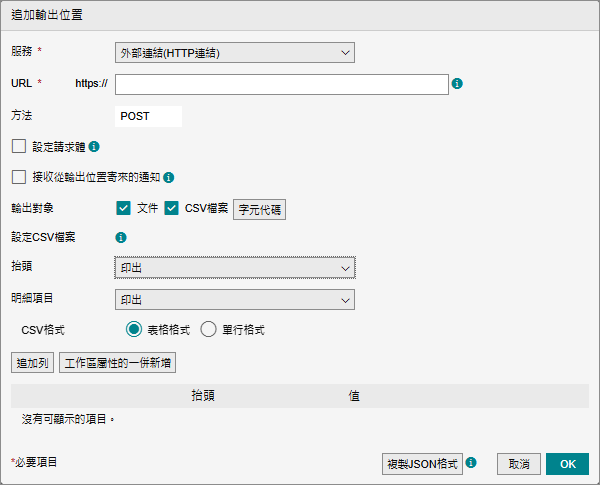Uncheck the 文件 output checkbox
Viewport: 600px width, 485px height.
tap(124, 208)
